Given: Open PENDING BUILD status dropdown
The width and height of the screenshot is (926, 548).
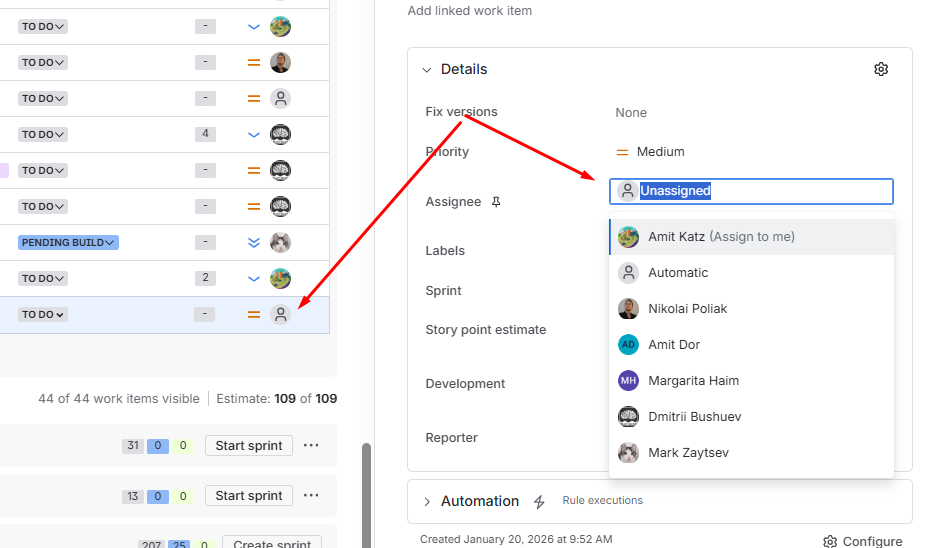Looking at the screenshot, I should [x=68, y=243].
